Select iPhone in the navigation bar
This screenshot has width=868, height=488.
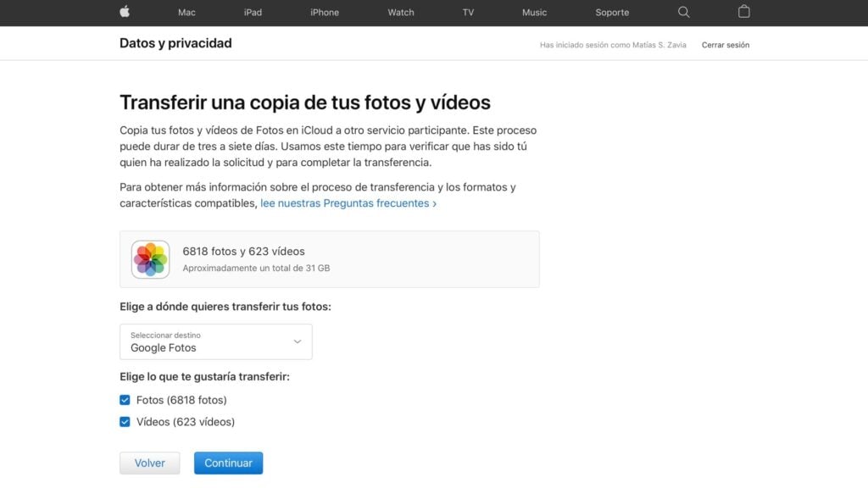click(324, 13)
